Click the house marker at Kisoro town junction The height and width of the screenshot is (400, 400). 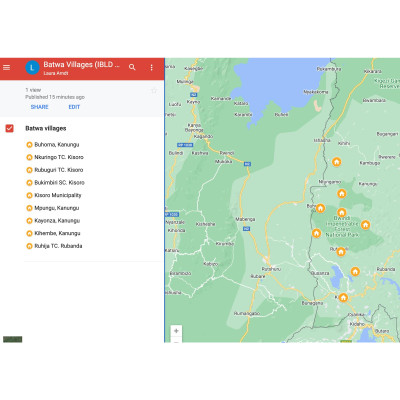pyautogui.click(x=343, y=298)
